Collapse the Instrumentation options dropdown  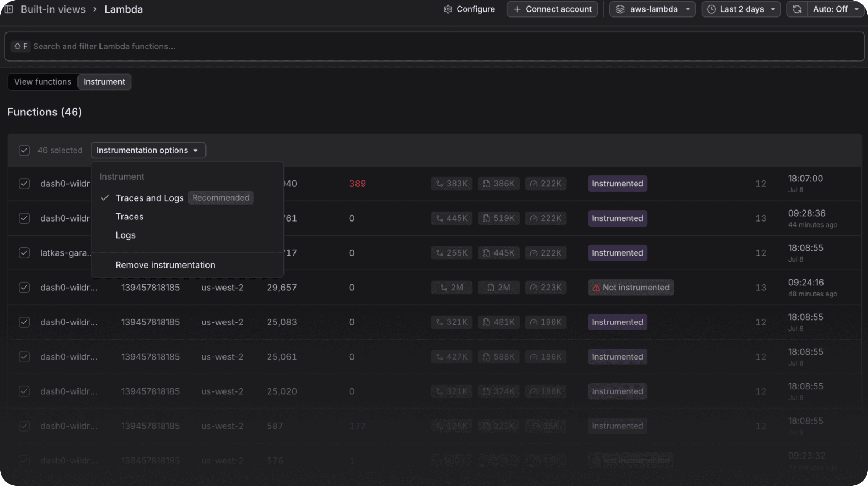148,150
